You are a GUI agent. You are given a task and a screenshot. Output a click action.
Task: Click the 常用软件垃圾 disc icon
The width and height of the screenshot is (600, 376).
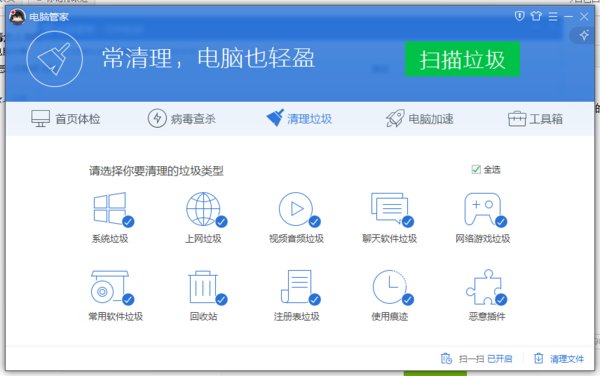(x=110, y=287)
